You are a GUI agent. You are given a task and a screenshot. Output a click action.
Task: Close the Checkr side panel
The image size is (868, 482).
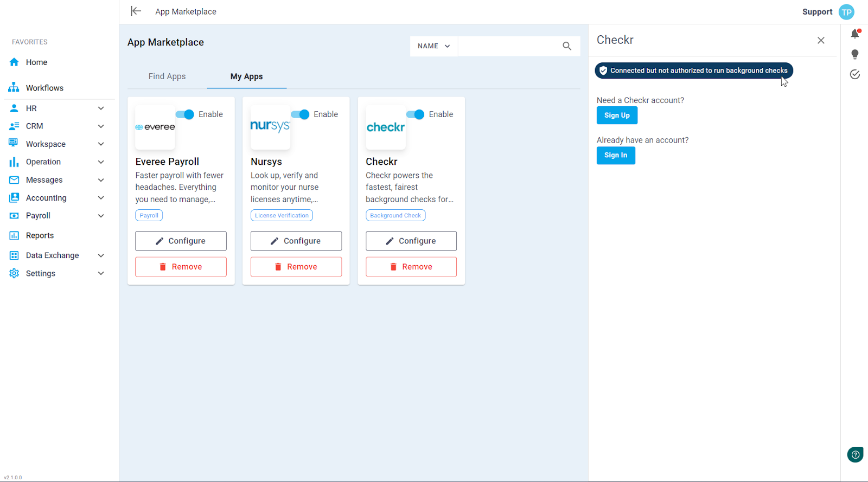[x=821, y=40]
